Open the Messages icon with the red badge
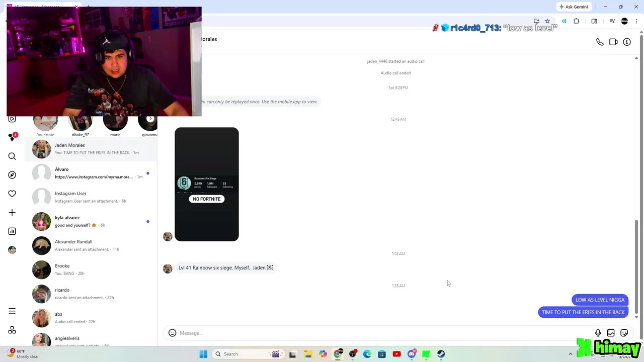644x362 pixels. [x=13, y=137]
